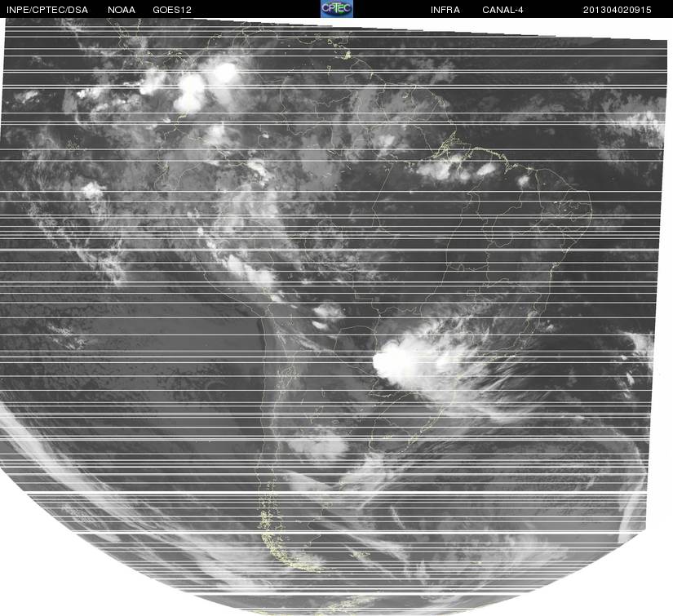The height and width of the screenshot is (616, 673).
Task: Click the GOES12 satellite label
Action: (x=172, y=10)
